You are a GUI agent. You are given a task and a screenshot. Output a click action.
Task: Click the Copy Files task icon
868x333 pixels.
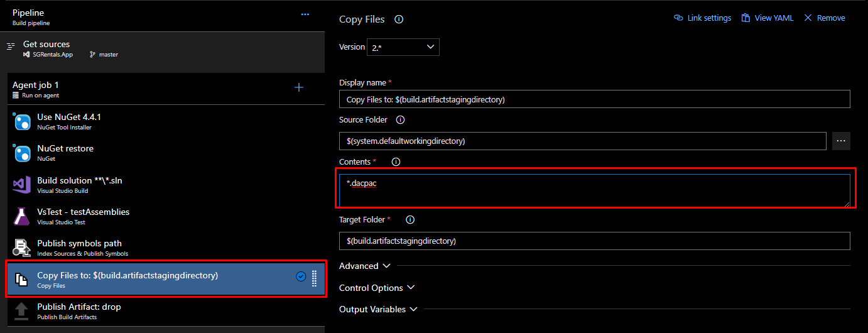[x=22, y=280]
